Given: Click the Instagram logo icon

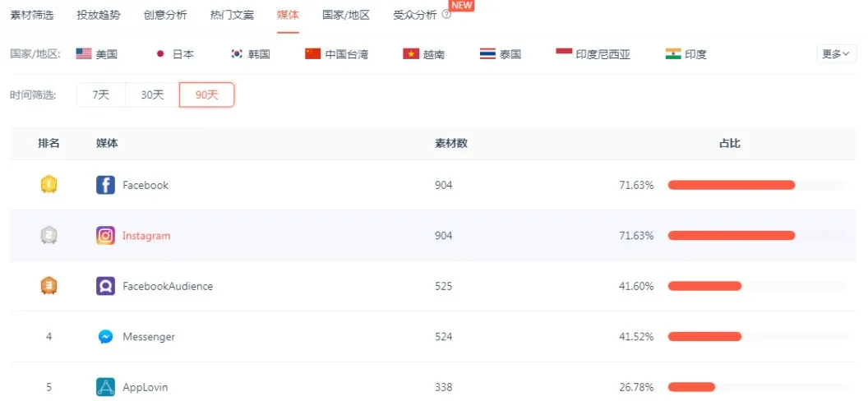Looking at the screenshot, I should coord(105,236).
